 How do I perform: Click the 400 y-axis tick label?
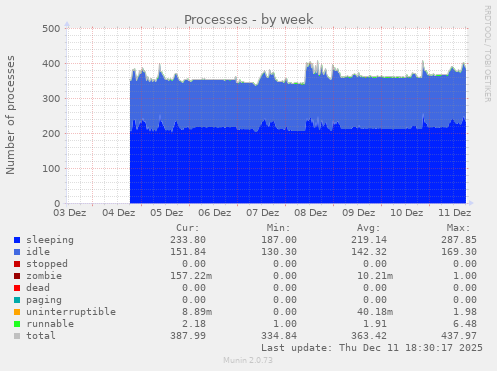51,64
